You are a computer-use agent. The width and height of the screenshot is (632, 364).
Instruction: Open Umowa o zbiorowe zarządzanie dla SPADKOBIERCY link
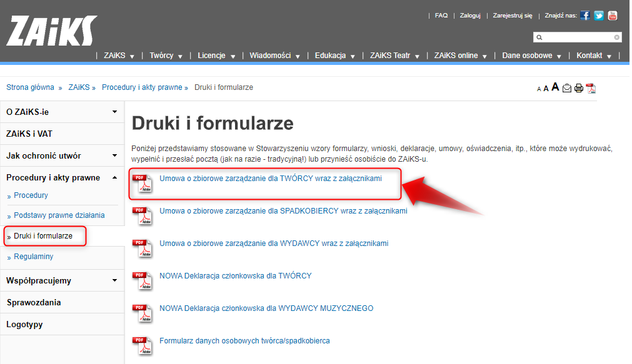click(x=283, y=211)
